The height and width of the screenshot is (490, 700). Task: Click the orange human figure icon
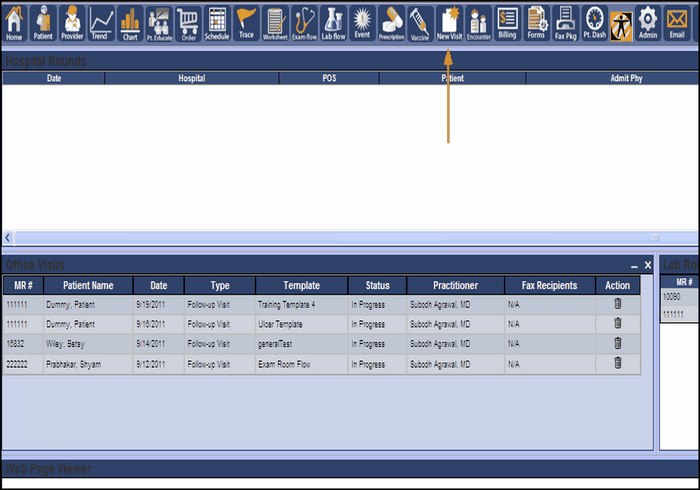621,27
